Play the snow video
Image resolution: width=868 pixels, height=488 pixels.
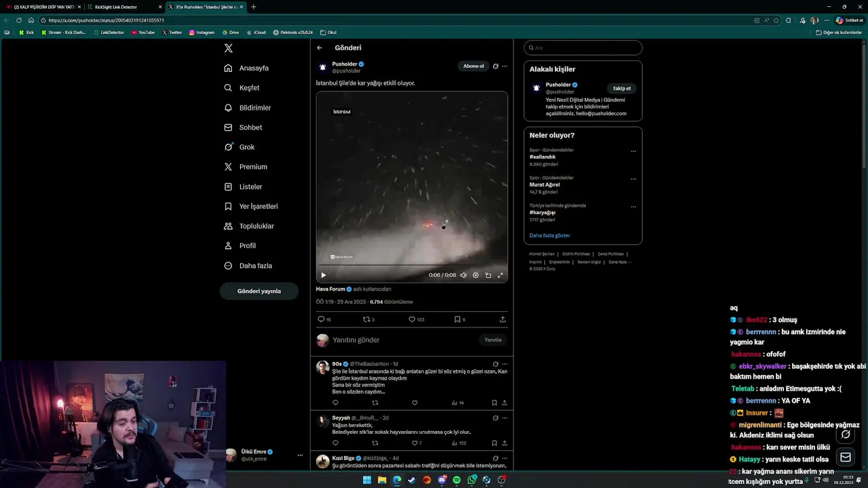(x=323, y=275)
